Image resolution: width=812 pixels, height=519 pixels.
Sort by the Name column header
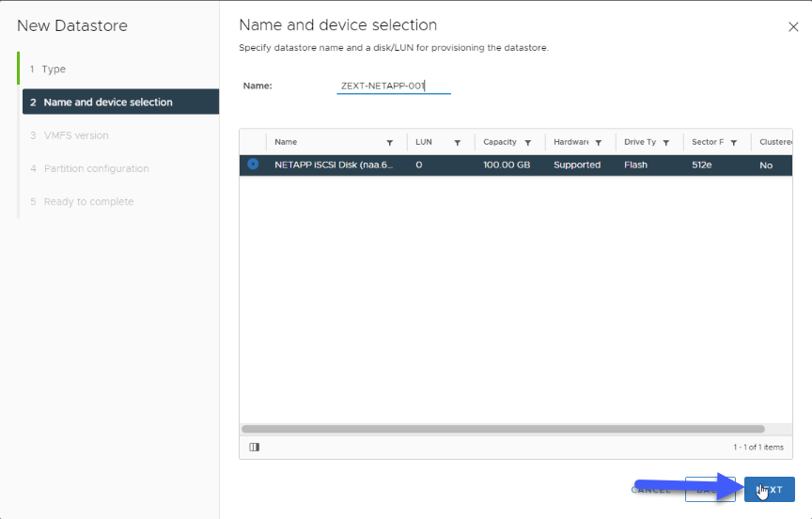(x=286, y=142)
